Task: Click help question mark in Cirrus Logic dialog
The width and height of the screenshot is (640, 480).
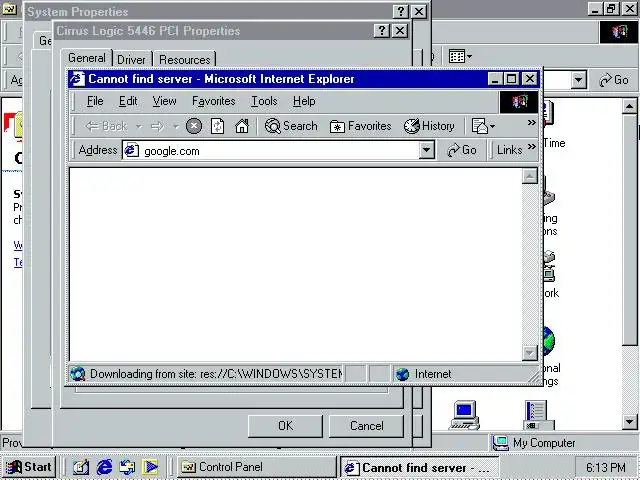Action: (x=382, y=31)
